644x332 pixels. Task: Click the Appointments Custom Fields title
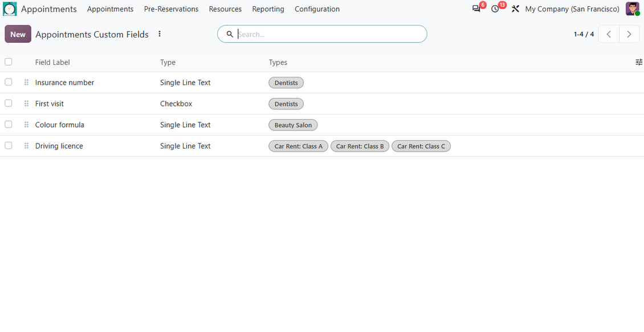[x=92, y=35]
